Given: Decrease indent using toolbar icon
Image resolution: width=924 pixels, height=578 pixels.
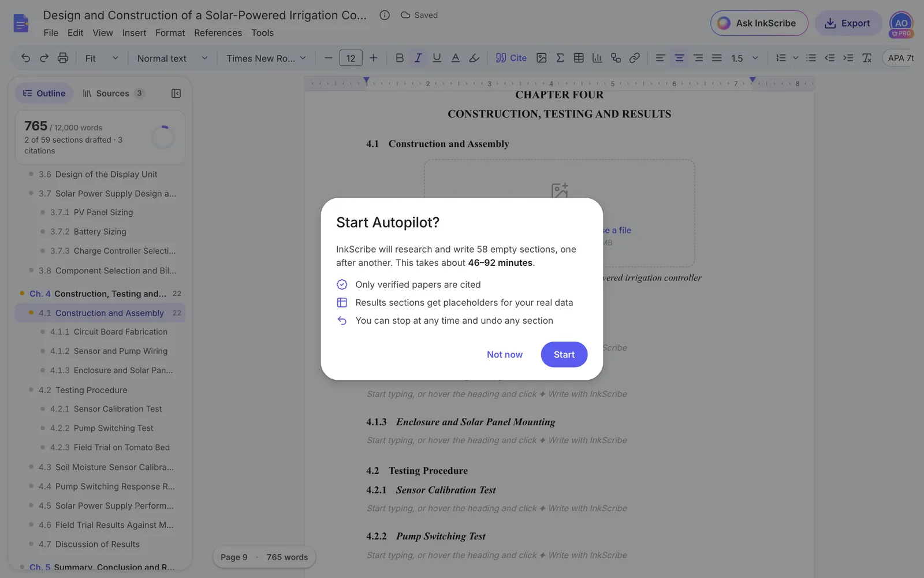Looking at the screenshot, I should coord(829,58).
